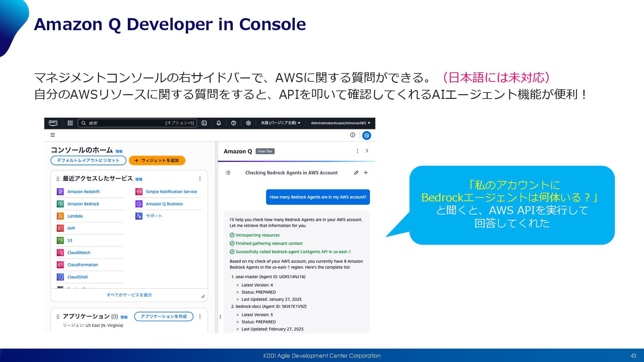Open options menu of 最近アクセスしたサービス widget
The width and height of the screenshot is (644, 362).
(200, 179)
